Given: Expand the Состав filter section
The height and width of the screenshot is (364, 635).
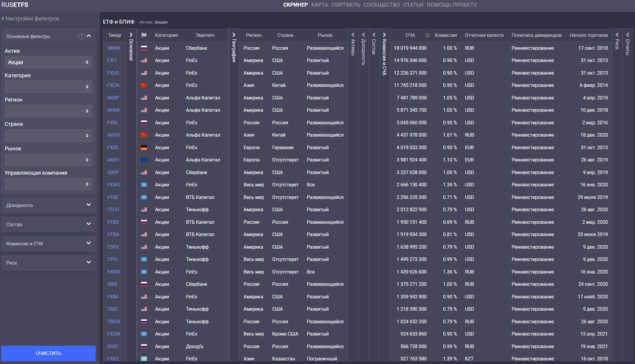Looking at the screenshot, I should 48,224.
